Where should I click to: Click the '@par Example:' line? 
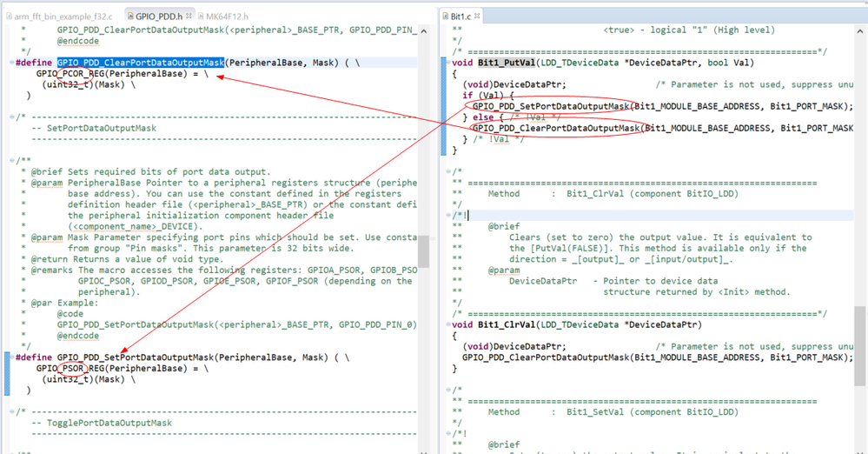click(x=65, y=303)
